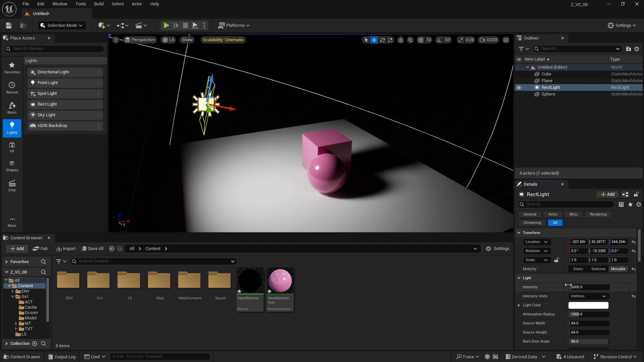The image size is (644, 362).
Task: Click the viewport layout maximize icon
Action: tap(506, 40)
